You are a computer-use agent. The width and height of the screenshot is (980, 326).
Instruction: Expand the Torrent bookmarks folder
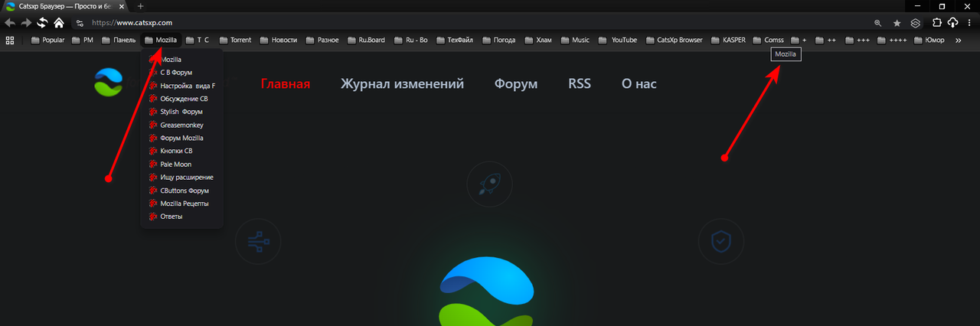click(x=235, y=40)
